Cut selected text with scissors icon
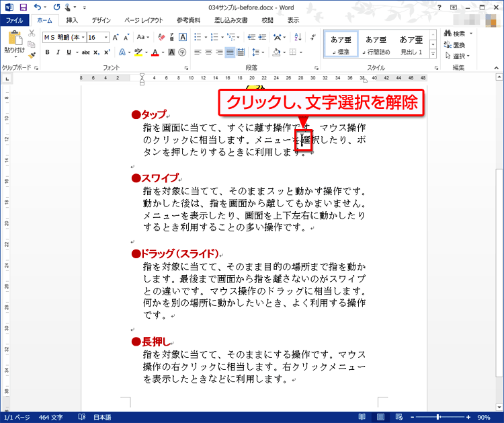Image resolution: width=504 pixels, height=423 pixels. click(x=32, y=34)
